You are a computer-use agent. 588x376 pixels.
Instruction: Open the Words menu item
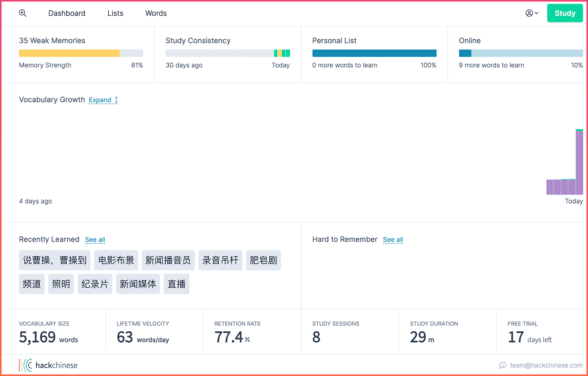pos(156,13)
